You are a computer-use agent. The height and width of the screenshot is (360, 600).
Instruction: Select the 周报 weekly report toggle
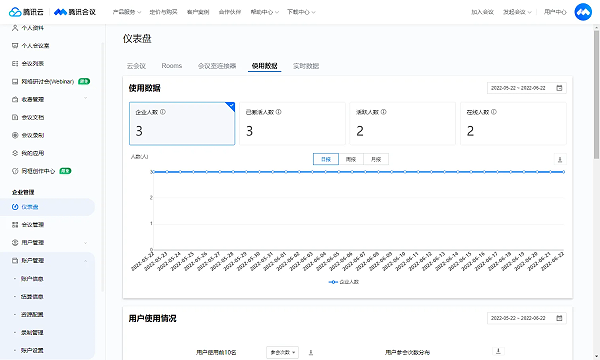click(351, 159)
